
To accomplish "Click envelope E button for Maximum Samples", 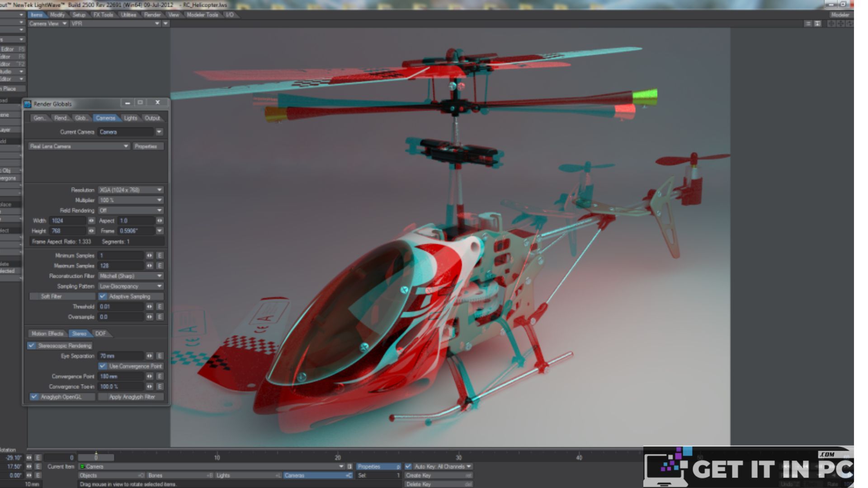I will (x=160, y=266).
